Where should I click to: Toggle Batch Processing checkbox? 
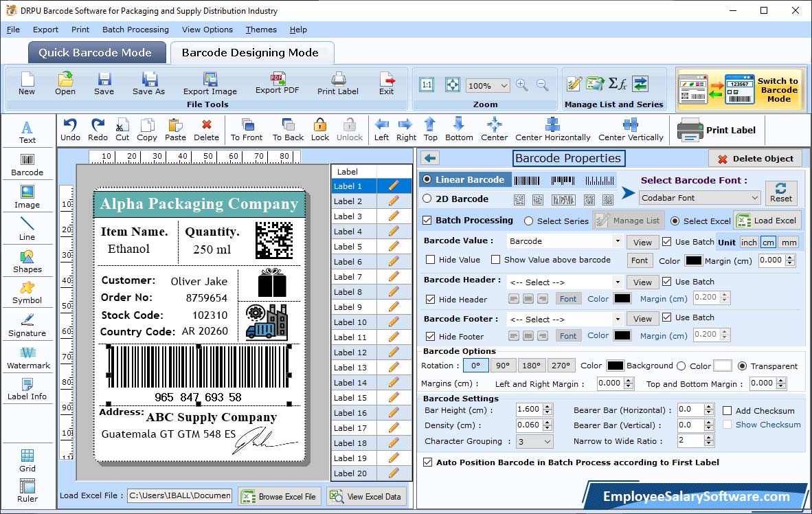[427, 220]
